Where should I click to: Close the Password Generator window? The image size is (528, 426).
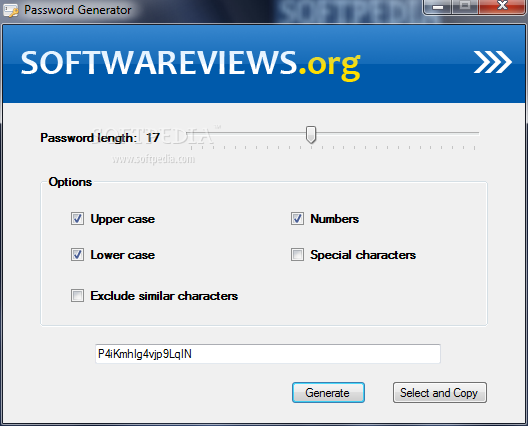tap(502, 6)
